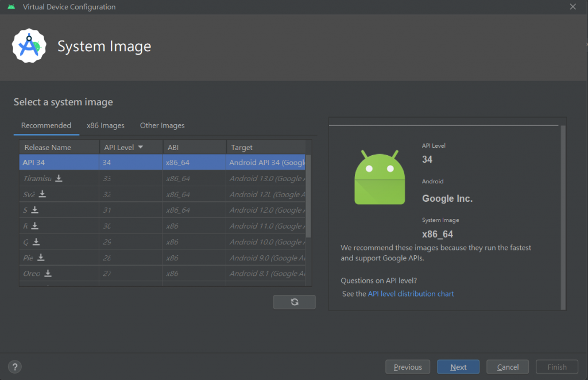The height and width of the screenshot is (380, 588).
Task: Click the Android icon in title bar
Action: (x=11, y=7)
